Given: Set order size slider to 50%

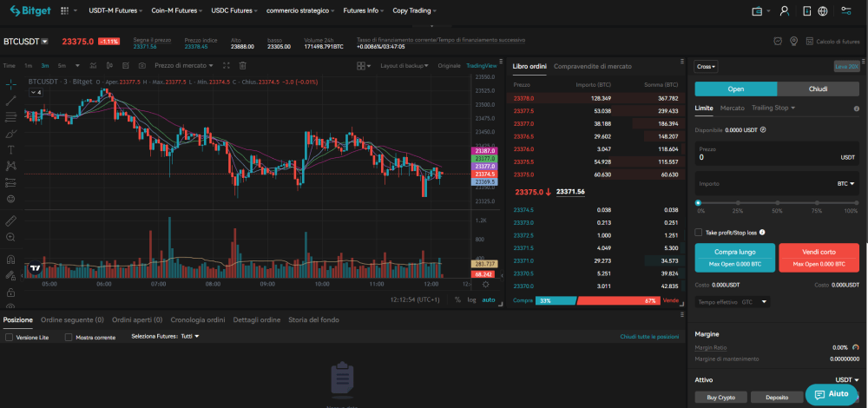Looking at the screenshot, I should coord(777,203).
